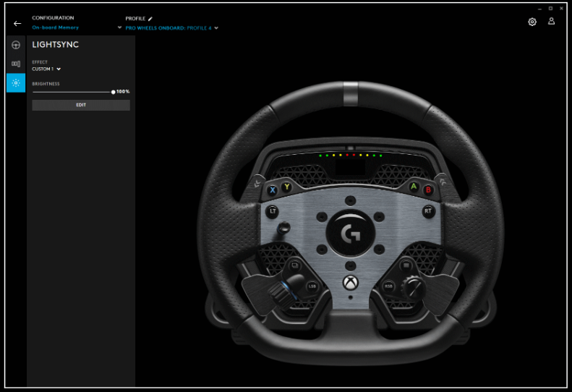The width and height of the screenshot is (572, 392).
Task: Click the green A button on the wheel
Action: pyautogui.click(x=414, y=187)
